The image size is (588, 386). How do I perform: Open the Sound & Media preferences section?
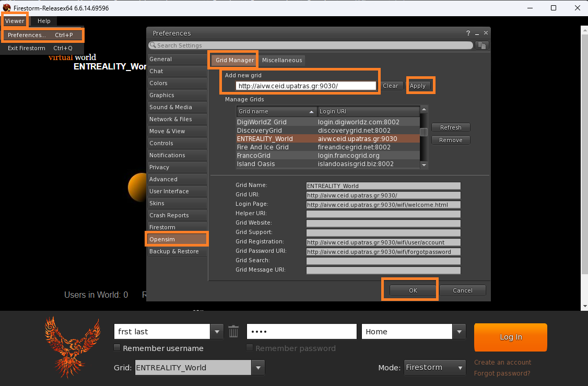coord(177,107)
